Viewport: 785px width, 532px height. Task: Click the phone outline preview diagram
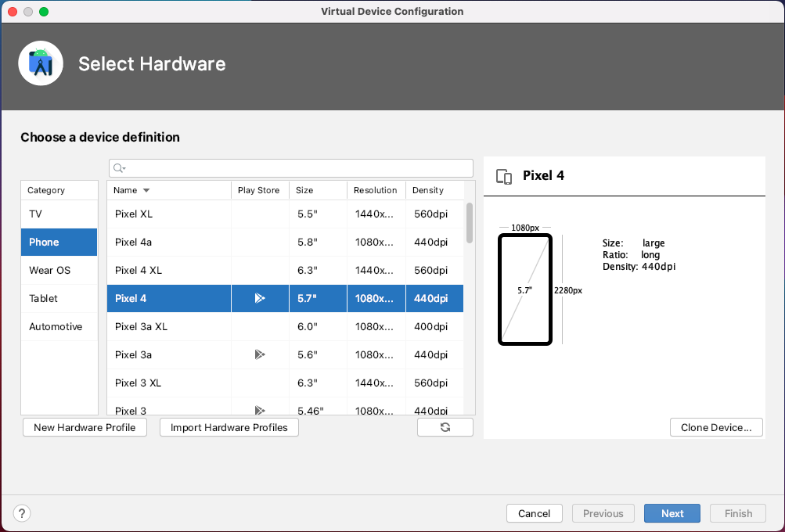pyautogui.click(x=524, y=289)
